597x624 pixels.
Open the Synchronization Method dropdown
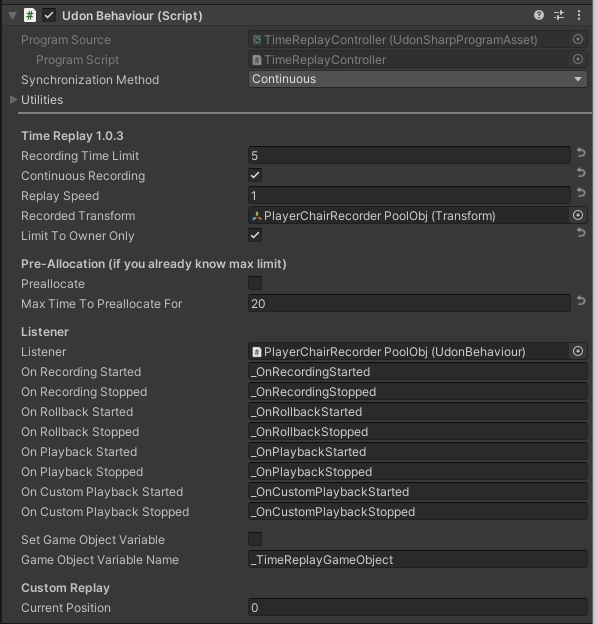pyautogui.click(x=418, y=79)
